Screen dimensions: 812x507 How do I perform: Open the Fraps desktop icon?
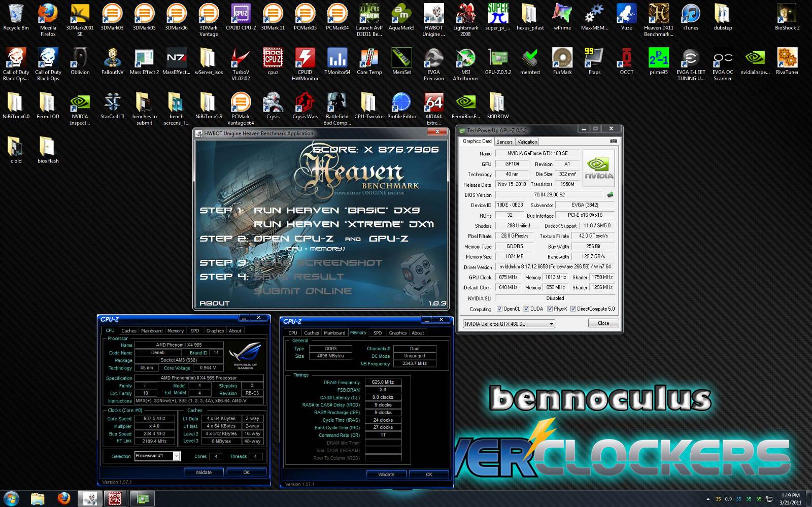click(x=594, y=61)
